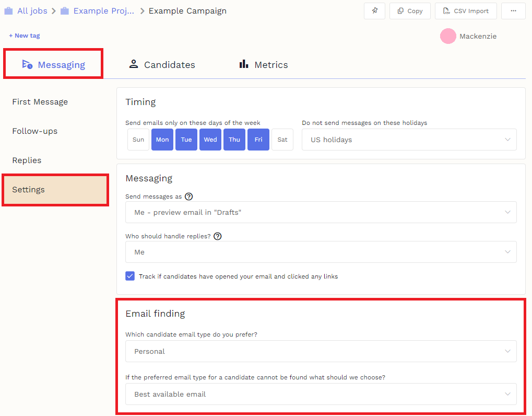532x416 pixels.
Task: Open the 'Send messages as' help tooltip
Action: pyautogui.click(x=188, y=197)
